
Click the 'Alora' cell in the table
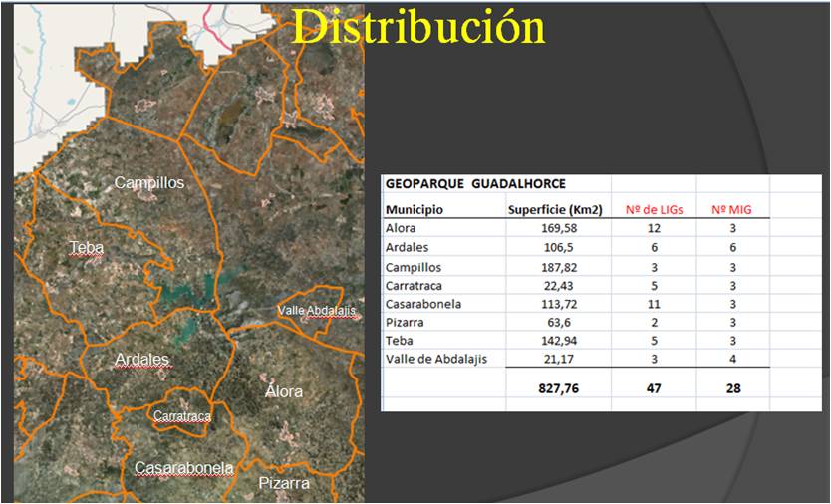pos(401,228)
